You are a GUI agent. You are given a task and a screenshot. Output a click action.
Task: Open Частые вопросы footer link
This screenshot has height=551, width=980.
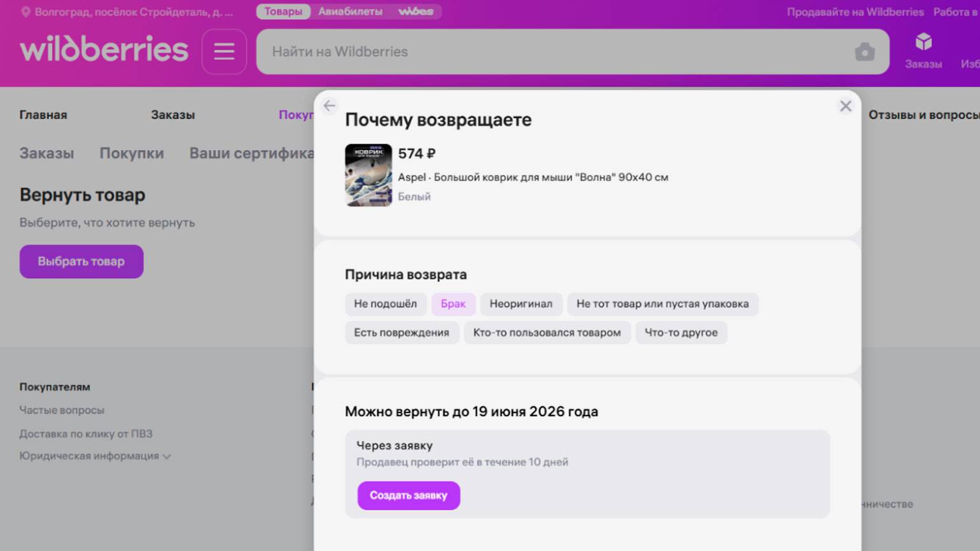(x=62, y=410)
